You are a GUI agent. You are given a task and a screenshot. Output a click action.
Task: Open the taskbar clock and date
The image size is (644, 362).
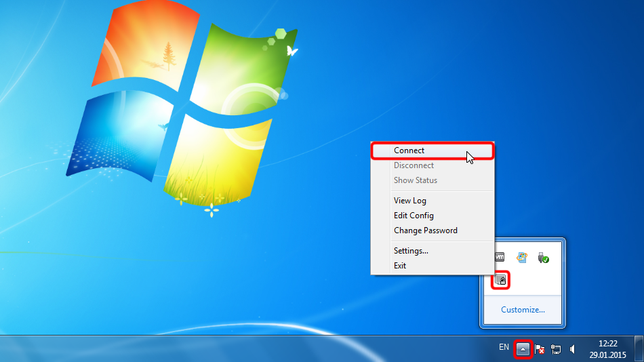[x=607, y=349]
